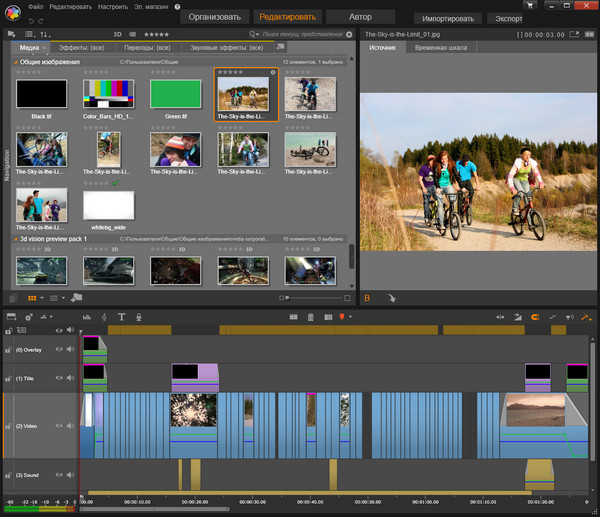The image size is (600, 517).
Task: Click the audio mixer icon in timeline toolbar
Action: click(86, 317)
